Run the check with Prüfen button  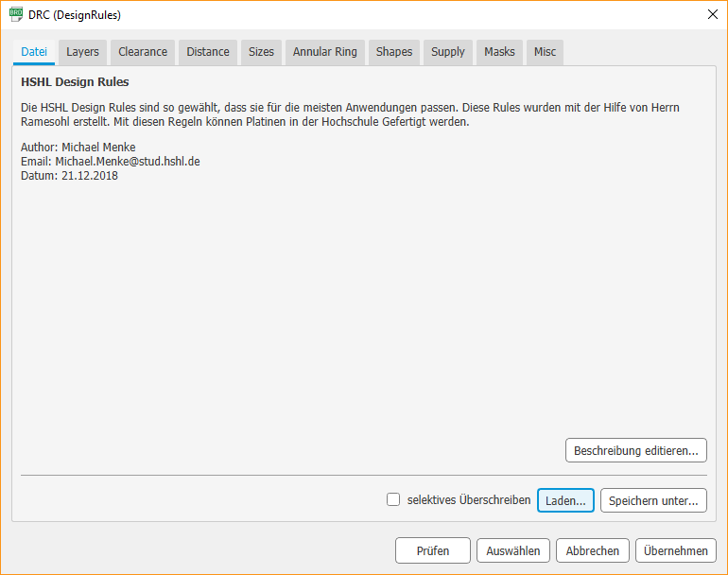point(431,551)
